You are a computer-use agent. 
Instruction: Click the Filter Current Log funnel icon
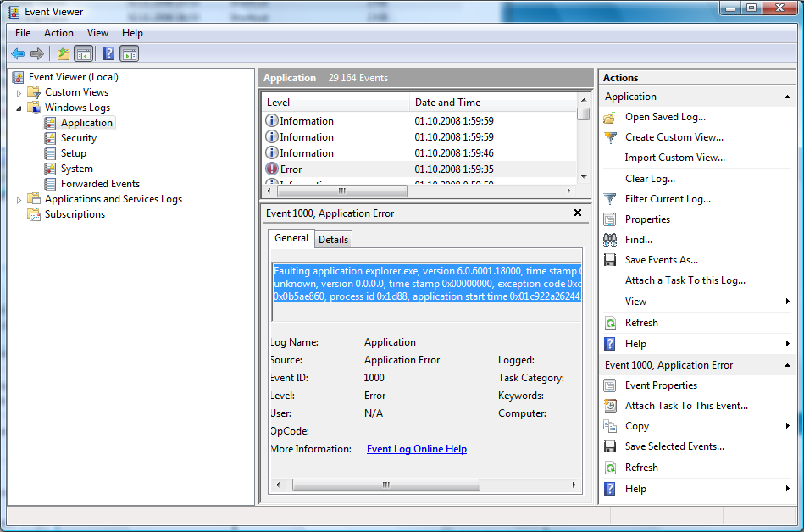coord(610,199)
